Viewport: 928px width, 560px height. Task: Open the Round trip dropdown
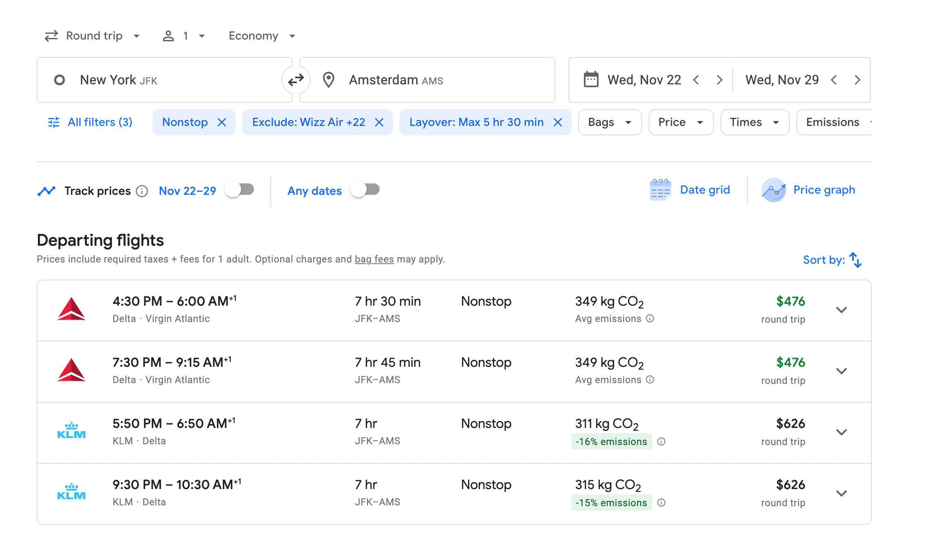click(x=93, y=36)
